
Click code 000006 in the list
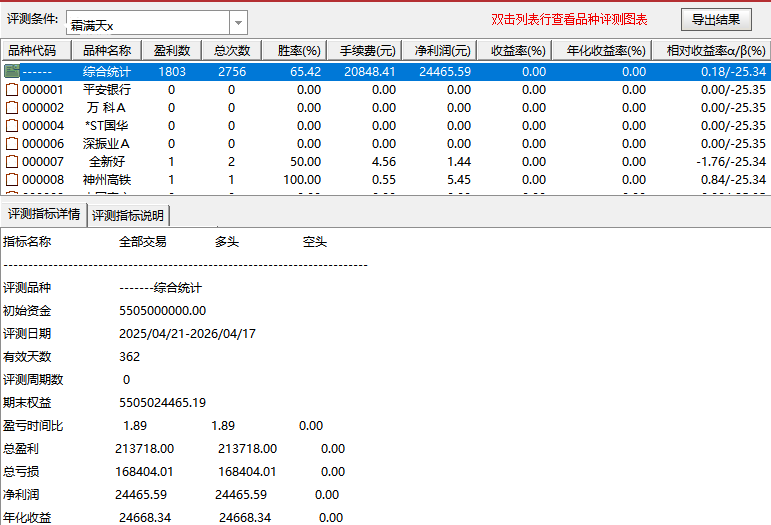[x=43, y=144]
